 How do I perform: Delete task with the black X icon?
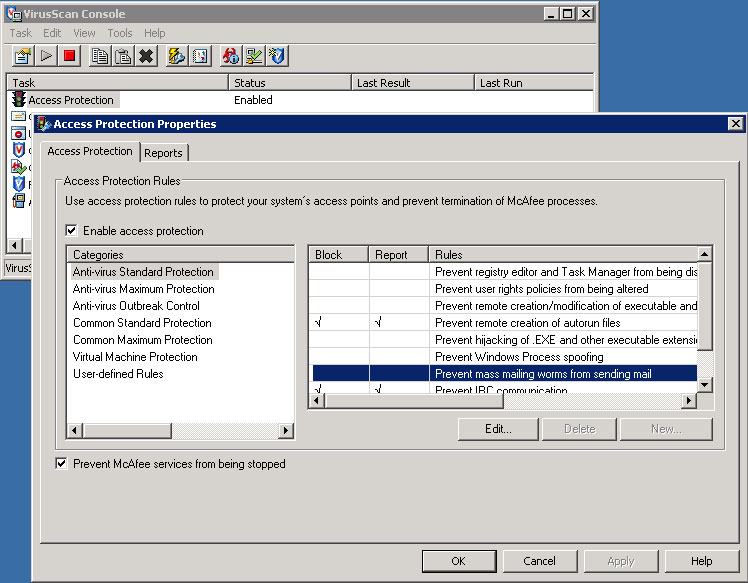click(146, 56)
